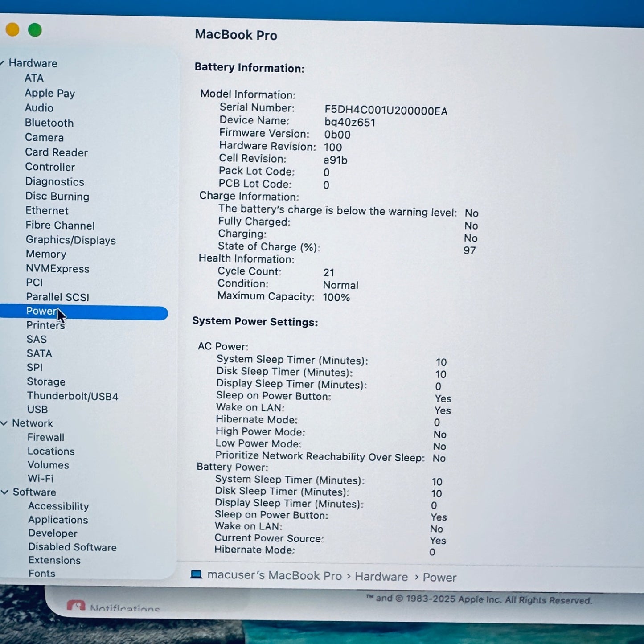Open Applications under Software

pos(57,520)
